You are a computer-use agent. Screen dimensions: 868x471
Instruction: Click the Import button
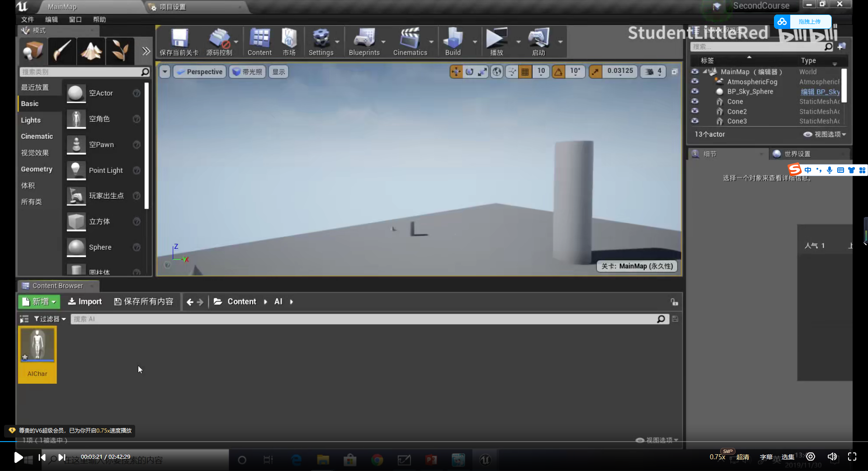click(x=85, y=302)
